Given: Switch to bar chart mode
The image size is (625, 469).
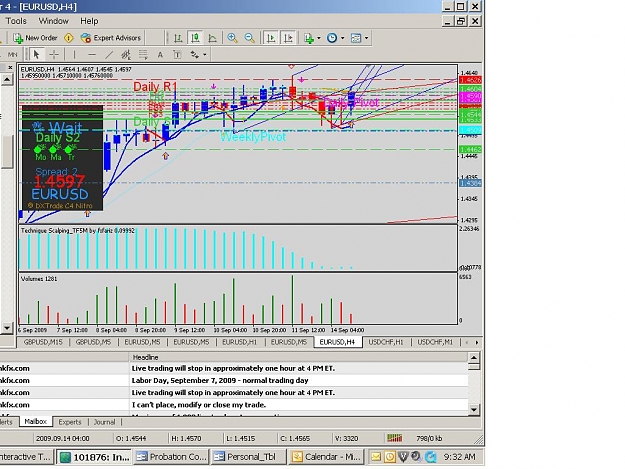Looking at the screenshot, I should pos(178,38).
